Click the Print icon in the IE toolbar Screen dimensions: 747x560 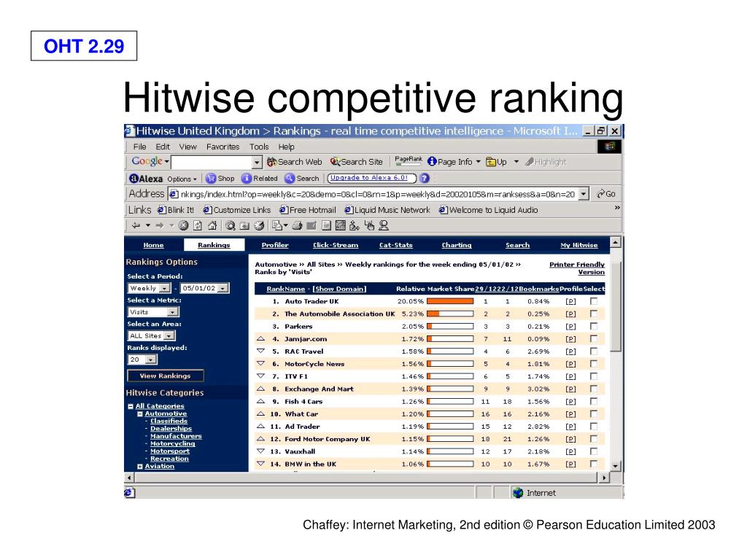pyautogui.click(x=298, y=225)
